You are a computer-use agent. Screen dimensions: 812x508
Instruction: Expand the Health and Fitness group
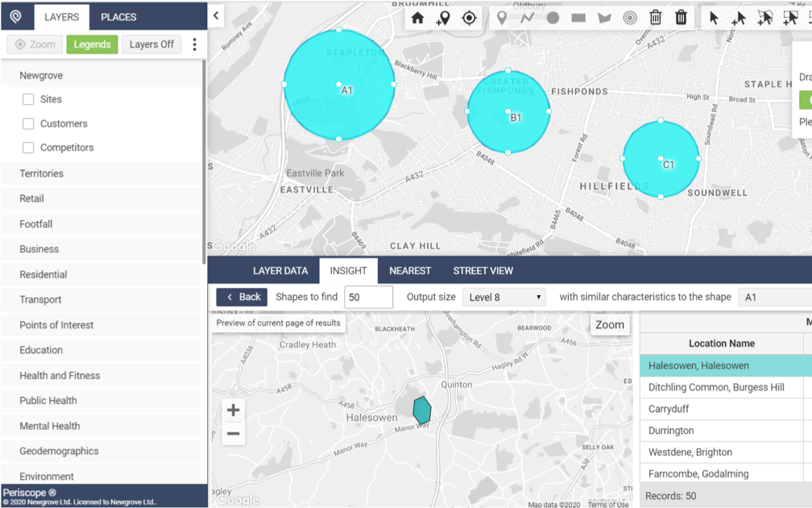(101, 375)
